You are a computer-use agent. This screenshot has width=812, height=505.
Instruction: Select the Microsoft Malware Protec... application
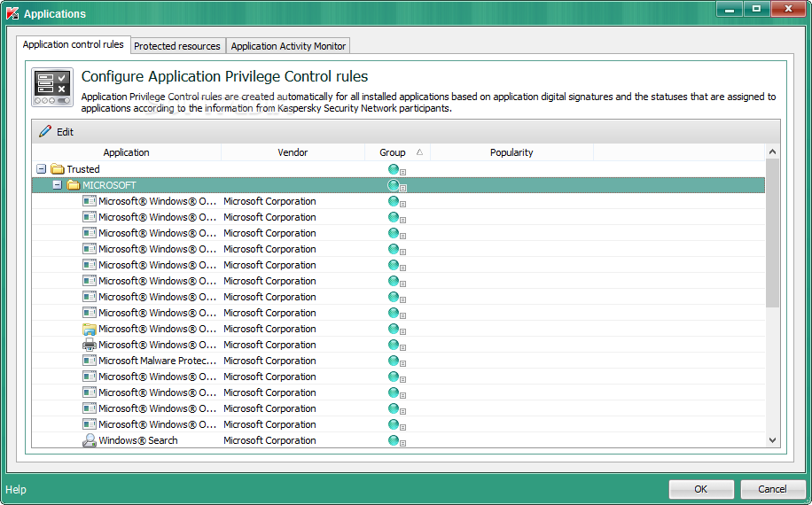point(158,361)
